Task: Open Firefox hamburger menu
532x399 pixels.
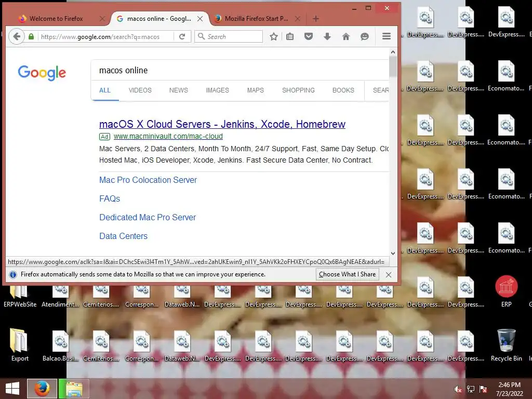Action: click(x=387, y=36)
